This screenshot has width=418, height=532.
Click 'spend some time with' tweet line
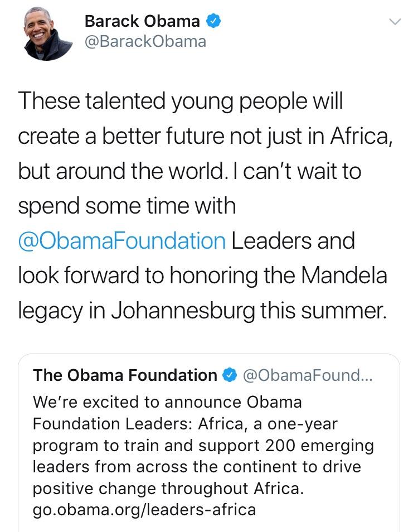(127, 206)
